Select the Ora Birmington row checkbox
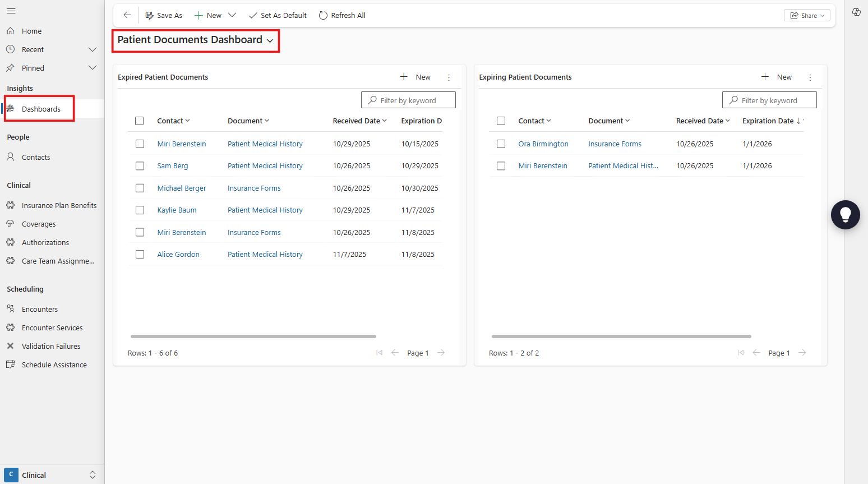This screenshot has height=484, width=868. (x=501, y=144)
